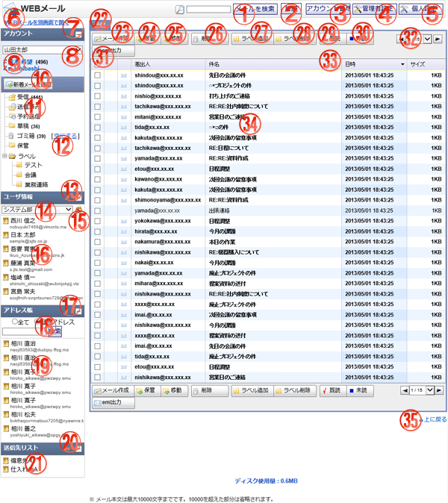
Task: Click the label icon beside テスト
Action: [x=19, y=165]
